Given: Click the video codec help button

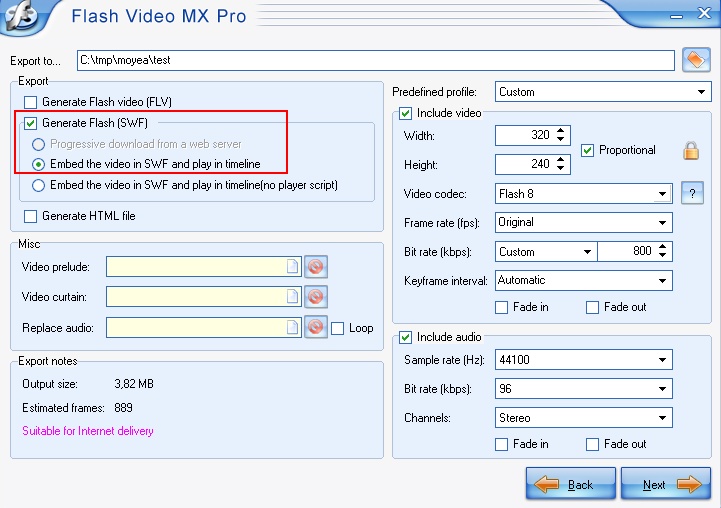Looking at the screenshot, I should [x=692, y=194].
